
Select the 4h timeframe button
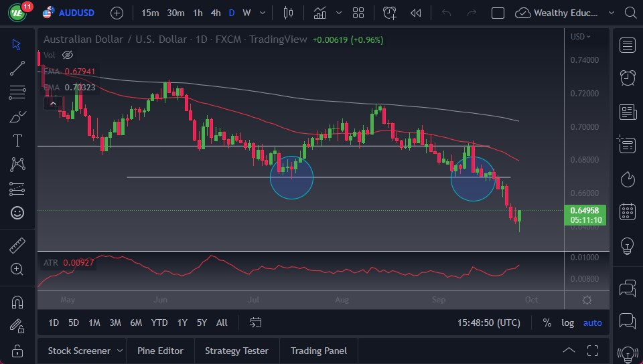pyautogui.click(x=215, y=13)
